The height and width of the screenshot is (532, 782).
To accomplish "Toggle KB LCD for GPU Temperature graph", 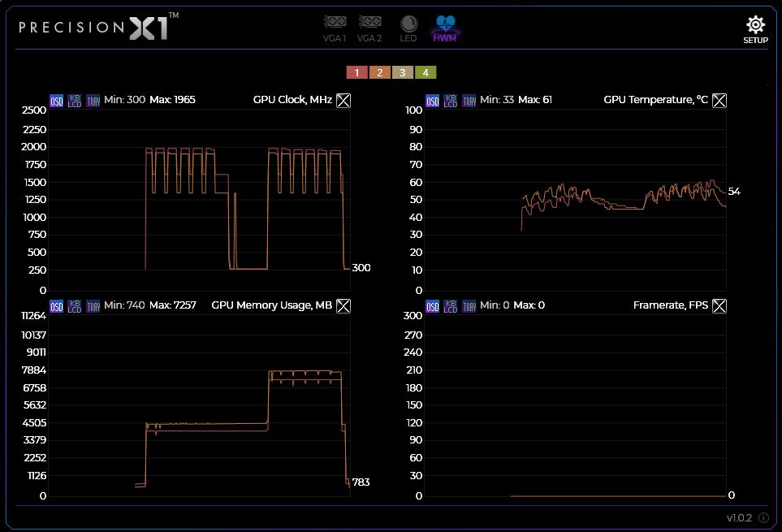I will coord(451,101).
